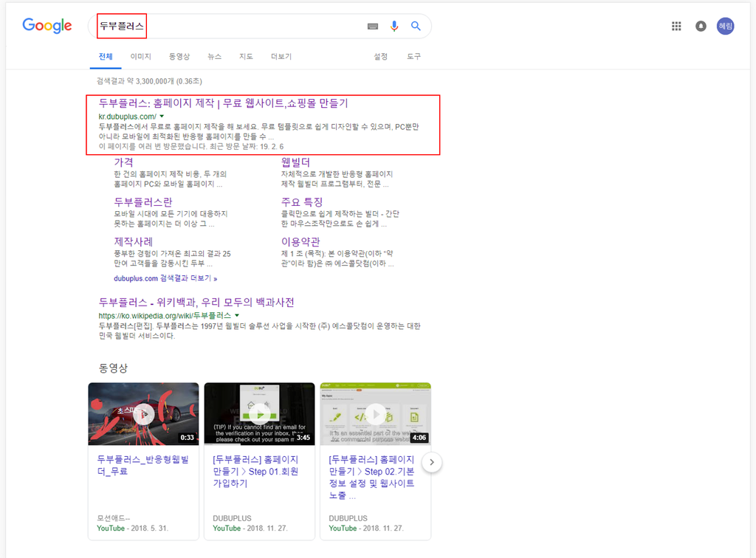Open the 뉴스 search tab
The image size is (756, 558).
click(x=214, y=57)
